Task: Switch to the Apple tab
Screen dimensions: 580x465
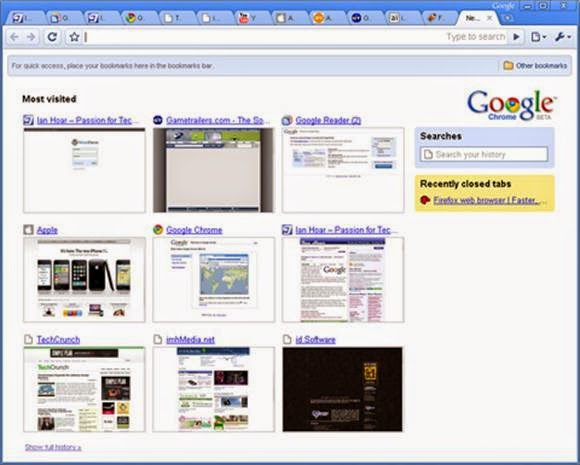Action: click(x=290, y=18)
